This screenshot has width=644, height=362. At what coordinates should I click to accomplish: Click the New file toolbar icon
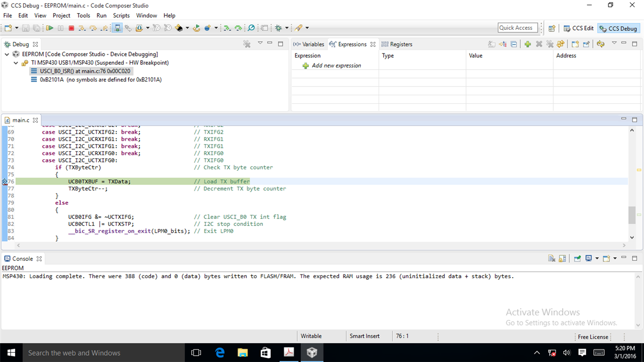pyautogui.click(x=8, y=28)
